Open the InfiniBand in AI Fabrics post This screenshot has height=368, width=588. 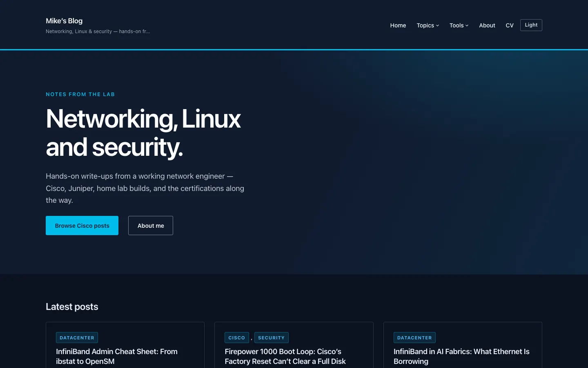tap(461, 357)
